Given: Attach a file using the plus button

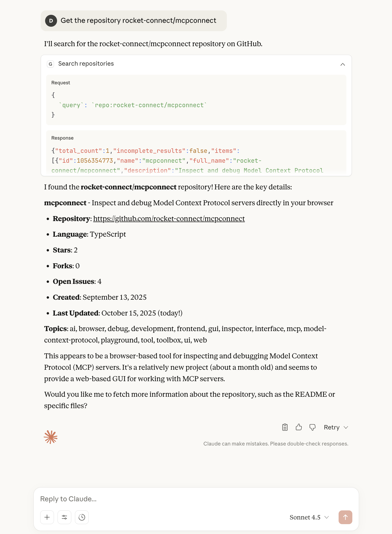Looking at the screenshot, I should [x=47, y=517].
